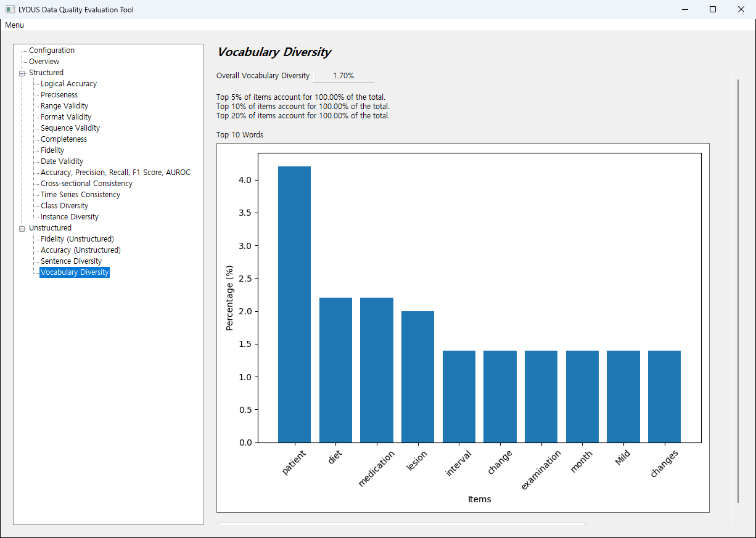Image resolution: width=756 pixels, height=538 pixels.
Task: Open Preciseness page
Action: click(59, 95)
